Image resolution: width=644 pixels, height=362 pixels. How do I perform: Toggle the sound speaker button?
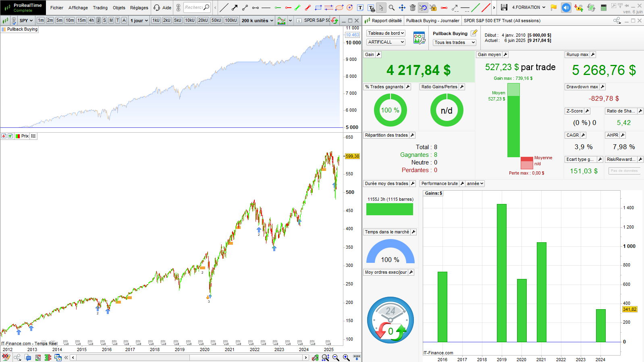tap(566, 7)
